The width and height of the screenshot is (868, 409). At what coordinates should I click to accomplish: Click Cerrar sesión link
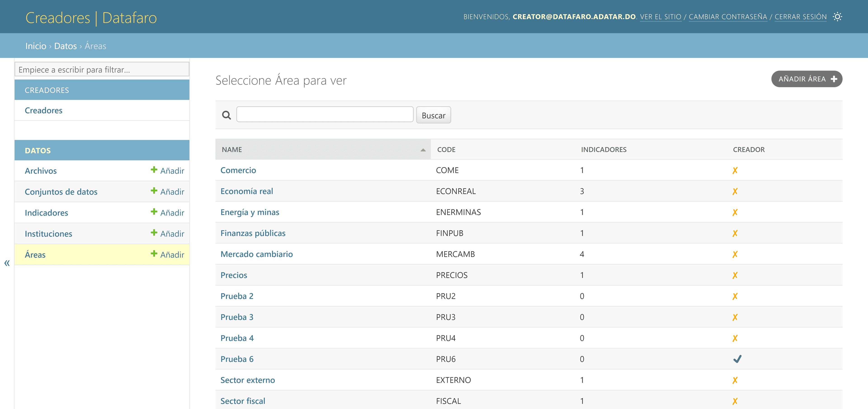click(800, 17)
